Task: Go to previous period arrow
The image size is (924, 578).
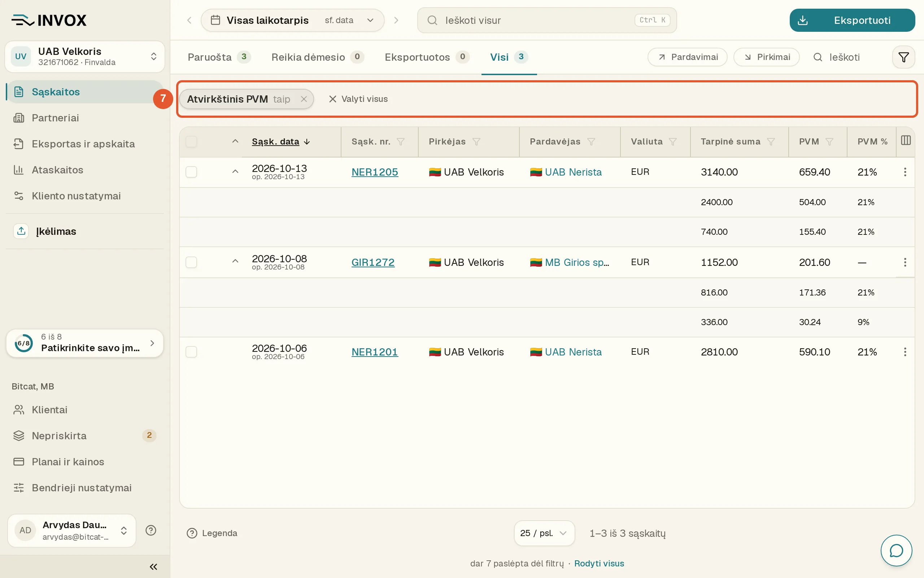Action: 189,20
